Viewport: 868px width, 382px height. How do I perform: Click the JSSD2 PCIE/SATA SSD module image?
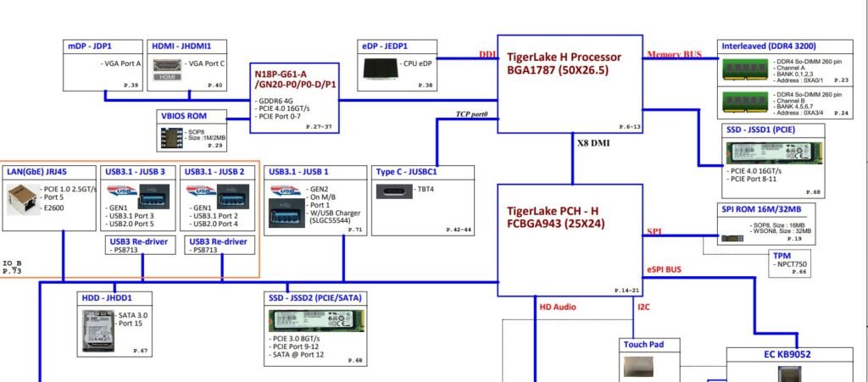316,319
